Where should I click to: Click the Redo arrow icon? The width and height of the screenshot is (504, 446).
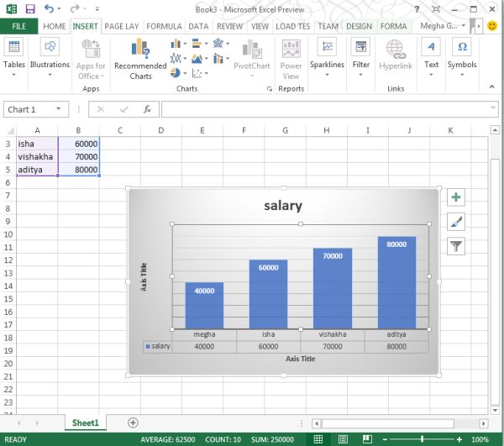(74, 8)
